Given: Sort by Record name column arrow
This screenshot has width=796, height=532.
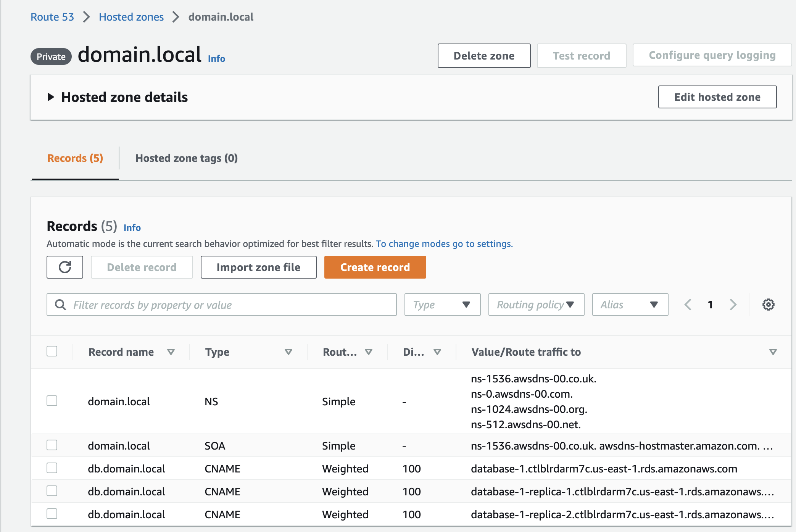Looking at the screenshot, I should pos(171,352).
